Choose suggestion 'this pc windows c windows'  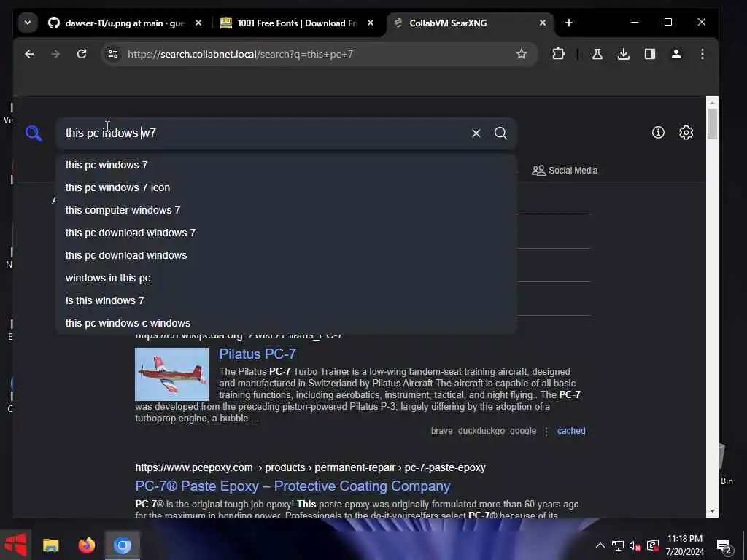tap(286, 323)
